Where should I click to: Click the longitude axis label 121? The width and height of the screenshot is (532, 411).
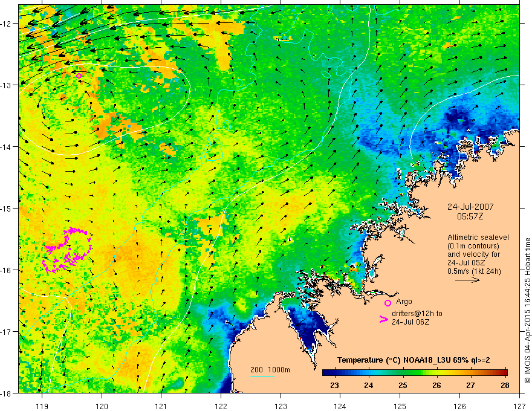click(161, 406)
